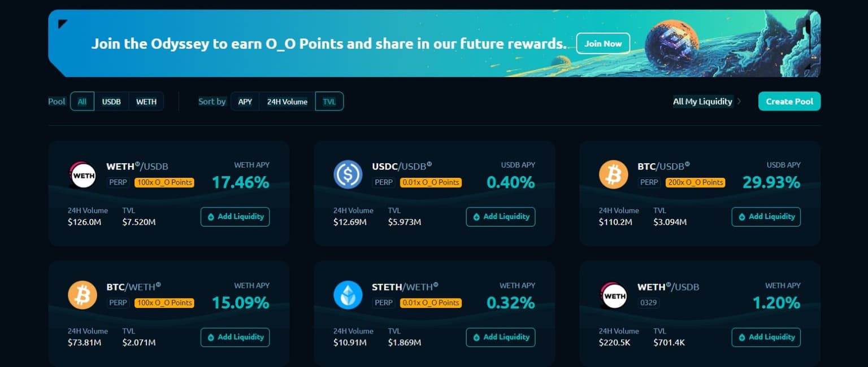The height and width of the screenshot is (367, 868).
Task: Sort pools by 24H Volume
Action: 287,102
